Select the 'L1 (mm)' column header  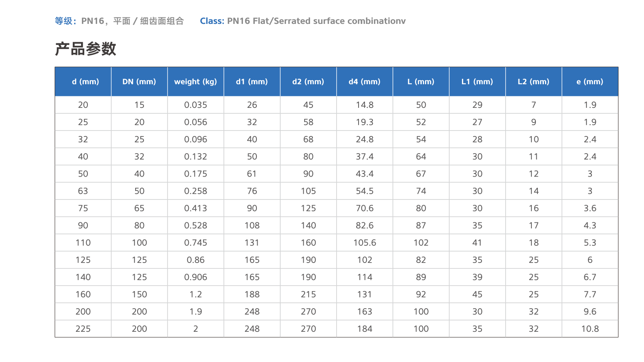pos(477,82)
